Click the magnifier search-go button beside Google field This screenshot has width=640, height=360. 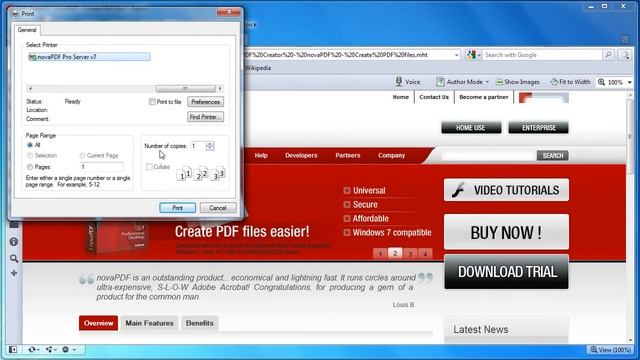[x=608, y=55]
